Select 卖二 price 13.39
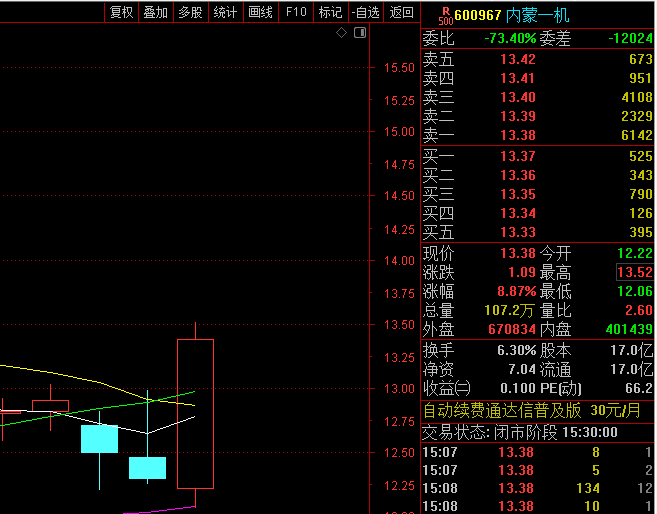Image resolution: width=657 pixels, height=514 pixels. click(x=518, y=116)
